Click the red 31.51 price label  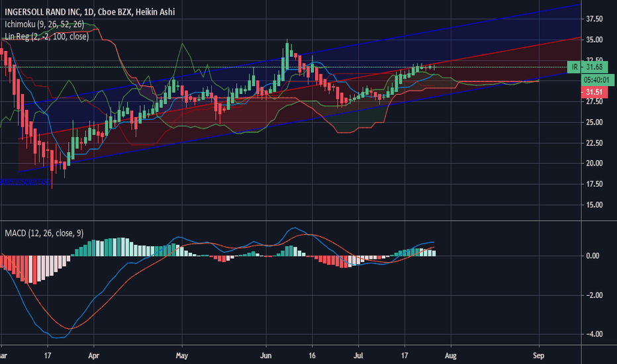tap(594, 92)
